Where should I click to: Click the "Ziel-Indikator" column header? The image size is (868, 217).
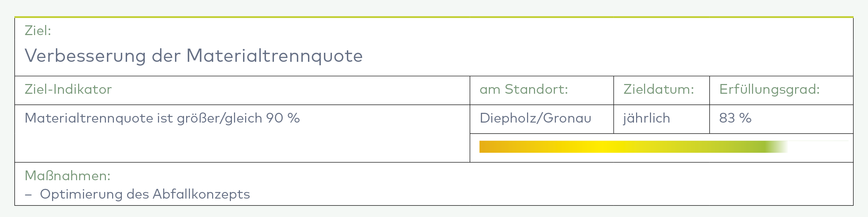coord(68,90)
